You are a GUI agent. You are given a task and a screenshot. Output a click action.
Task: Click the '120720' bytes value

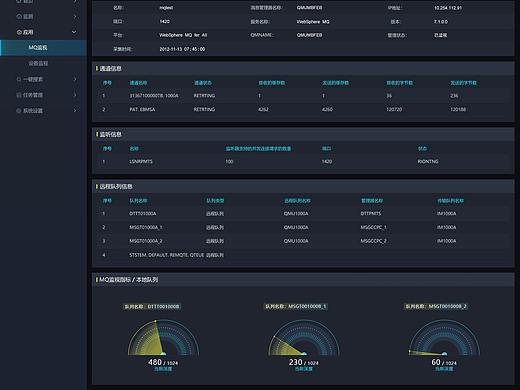coord(394,109)
